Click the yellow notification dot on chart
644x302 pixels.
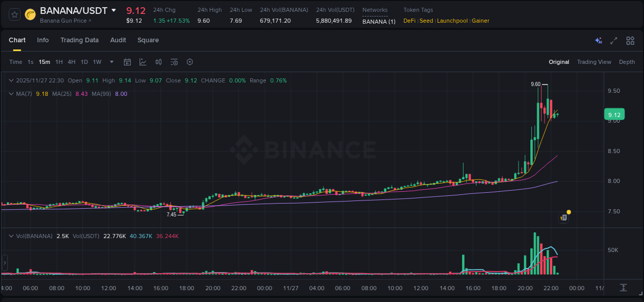[568, 212]
